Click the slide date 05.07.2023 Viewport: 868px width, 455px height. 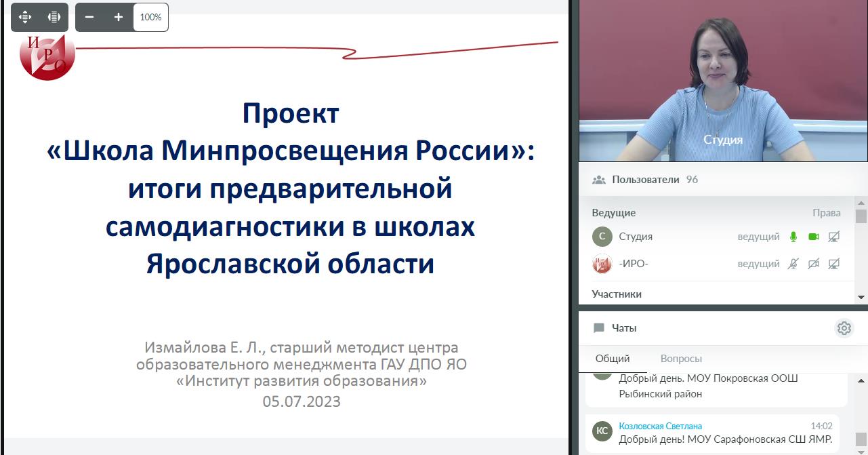[x=302, y=401]
